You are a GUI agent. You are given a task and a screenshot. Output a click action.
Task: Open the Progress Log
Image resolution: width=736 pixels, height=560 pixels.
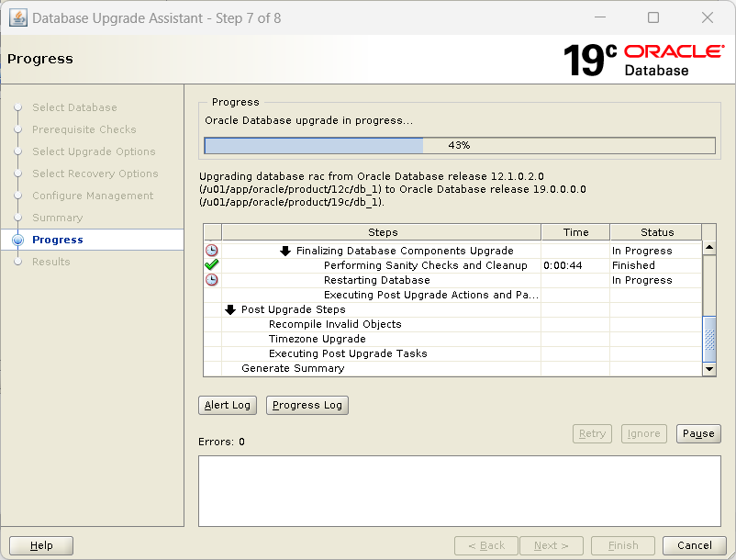[307, 405]
